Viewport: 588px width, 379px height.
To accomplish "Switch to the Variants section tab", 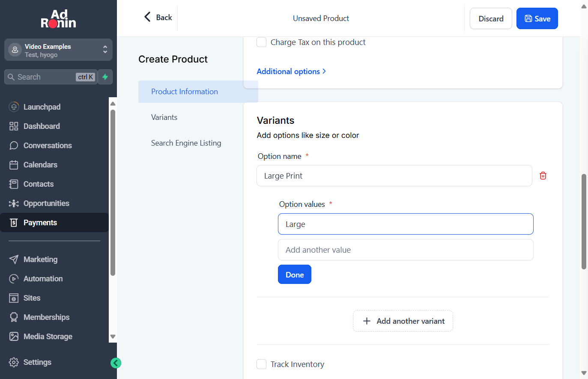I will coord(164,117).
